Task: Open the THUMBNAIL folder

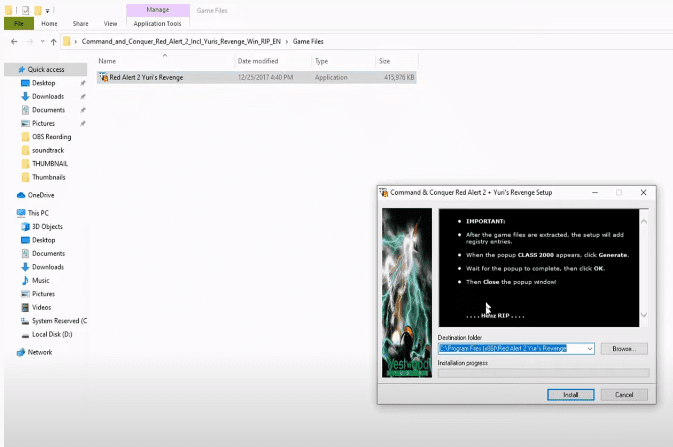Action: pos(50,164)
